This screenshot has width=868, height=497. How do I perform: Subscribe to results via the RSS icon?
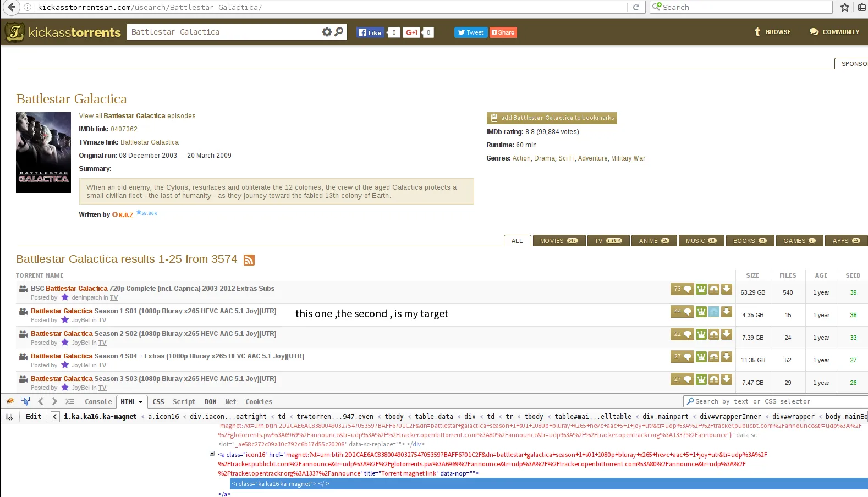(249, 260)
